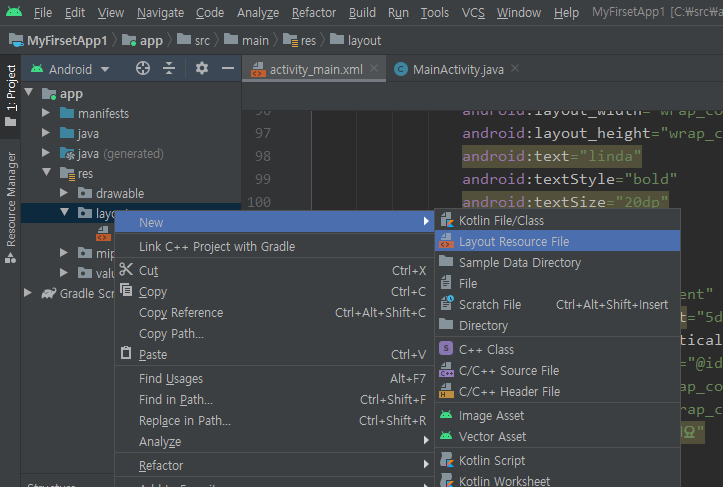This screenshot has width=723, height=487.
Task: Click the Resource Manager sidebar icon
Action: pyautogui.click(x=10, y=259)
